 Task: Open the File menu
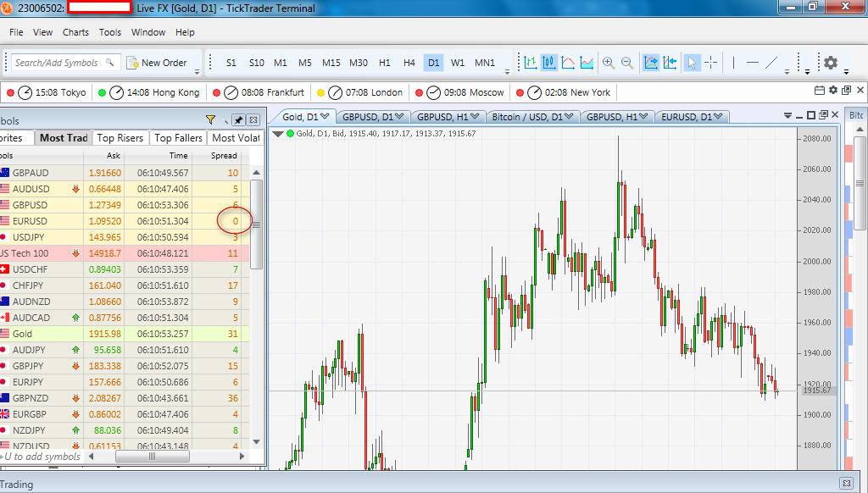coord(16,32)
